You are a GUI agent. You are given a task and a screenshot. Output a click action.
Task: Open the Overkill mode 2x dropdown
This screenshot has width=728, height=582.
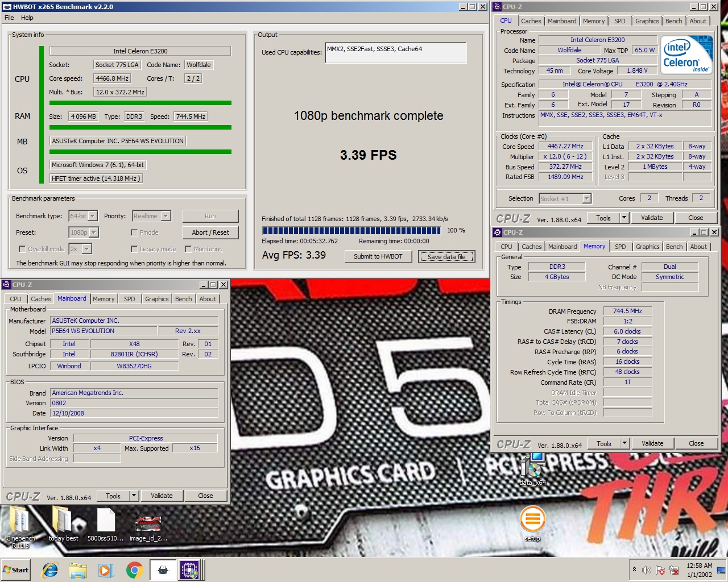pyautogui.click(x=86, y=249)
